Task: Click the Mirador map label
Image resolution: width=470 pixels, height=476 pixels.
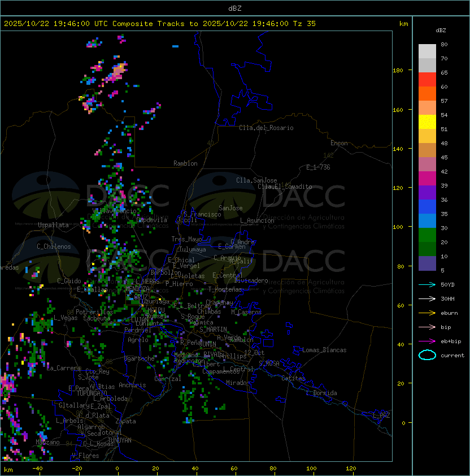Action: click(x=238, y=383)
